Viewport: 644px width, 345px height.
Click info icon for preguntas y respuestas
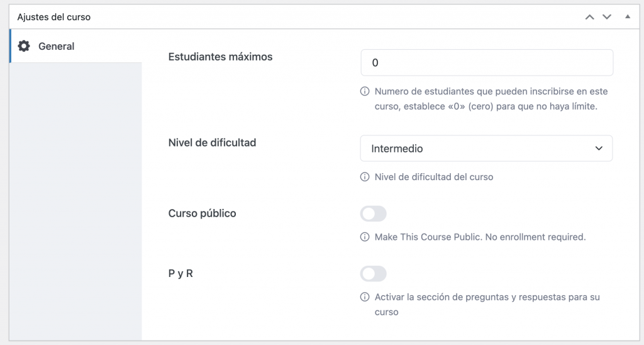(365, 297)
